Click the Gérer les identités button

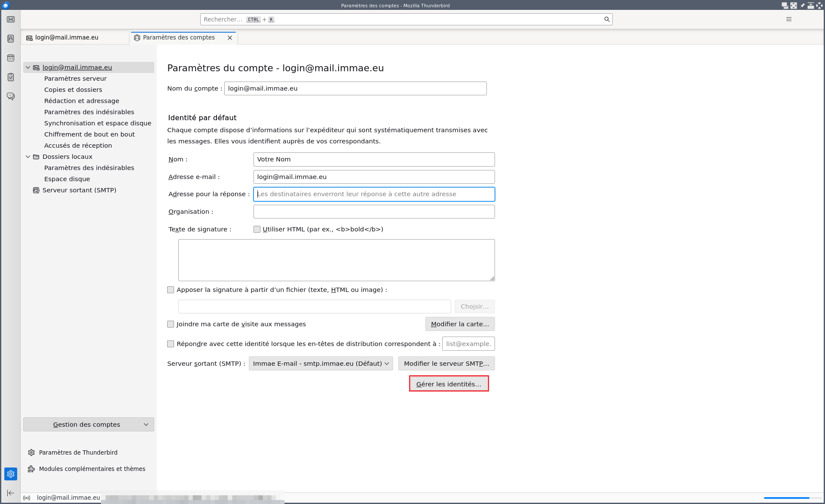[449, 384]
